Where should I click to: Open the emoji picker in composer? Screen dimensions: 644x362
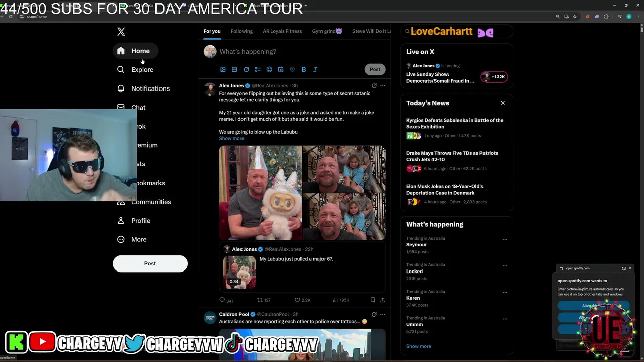coord(269,69)
